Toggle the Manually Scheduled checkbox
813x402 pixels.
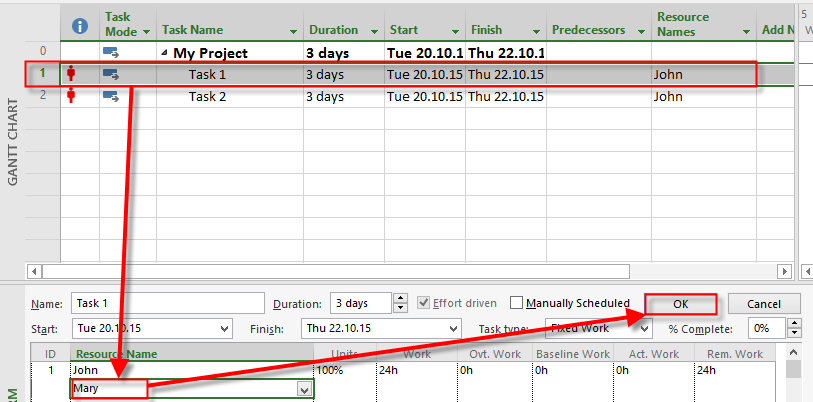tap(516, 303)
